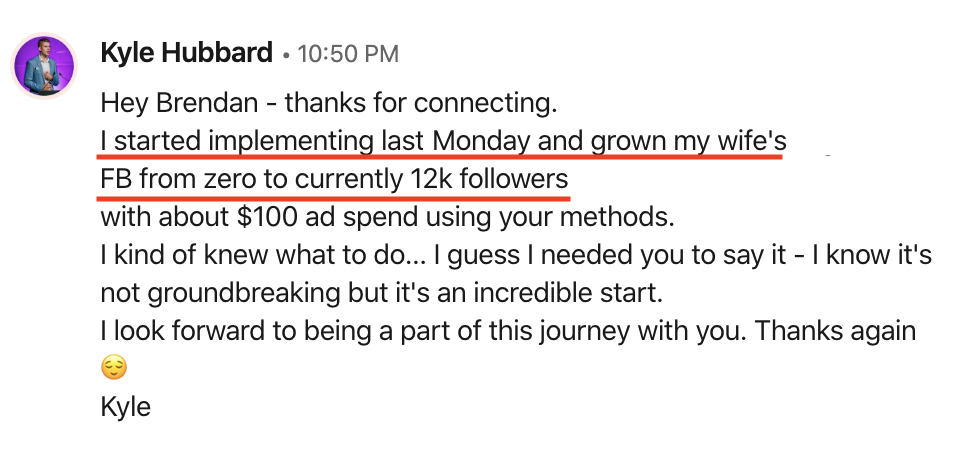The height and width of the screenshot is (465, 956).
Task: Open the Kyle Hubbard sender name
Action: [187, 54]
